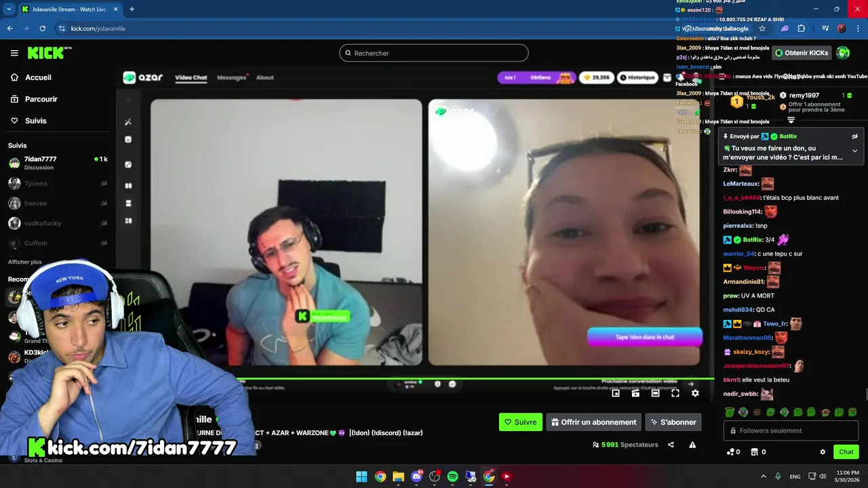
Task: Show hidden system tray icons
Action: (763, 476)
